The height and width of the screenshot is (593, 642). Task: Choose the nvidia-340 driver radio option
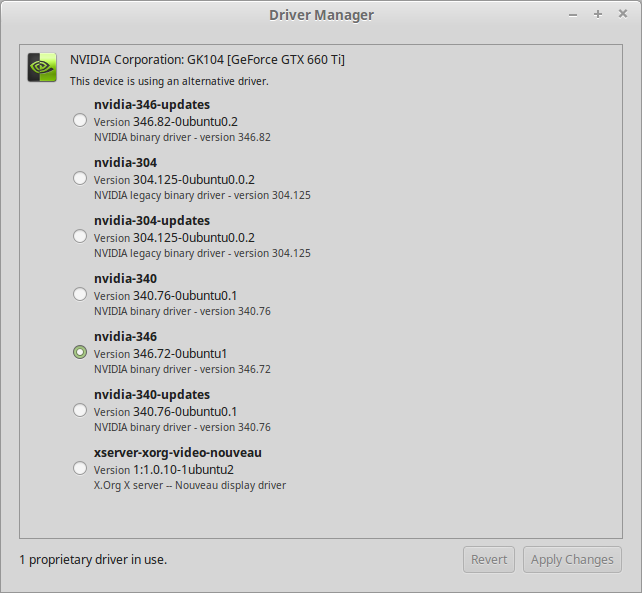pyautogui.click(x=80, y=294)
